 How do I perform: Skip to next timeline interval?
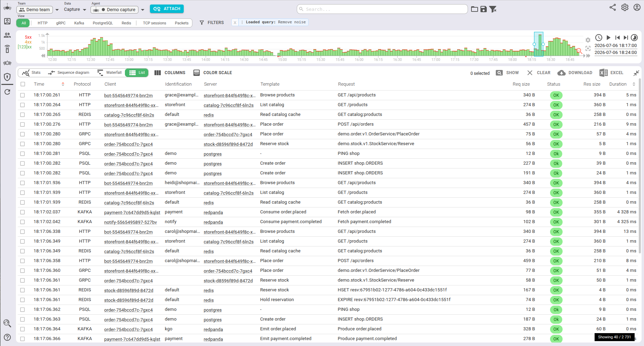(626, 38)
